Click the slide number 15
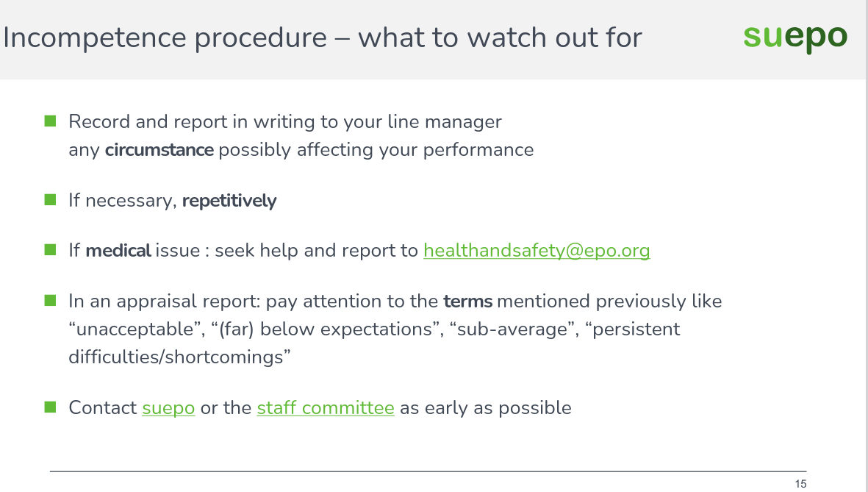The image size is (868, 492). pos(800,484)
